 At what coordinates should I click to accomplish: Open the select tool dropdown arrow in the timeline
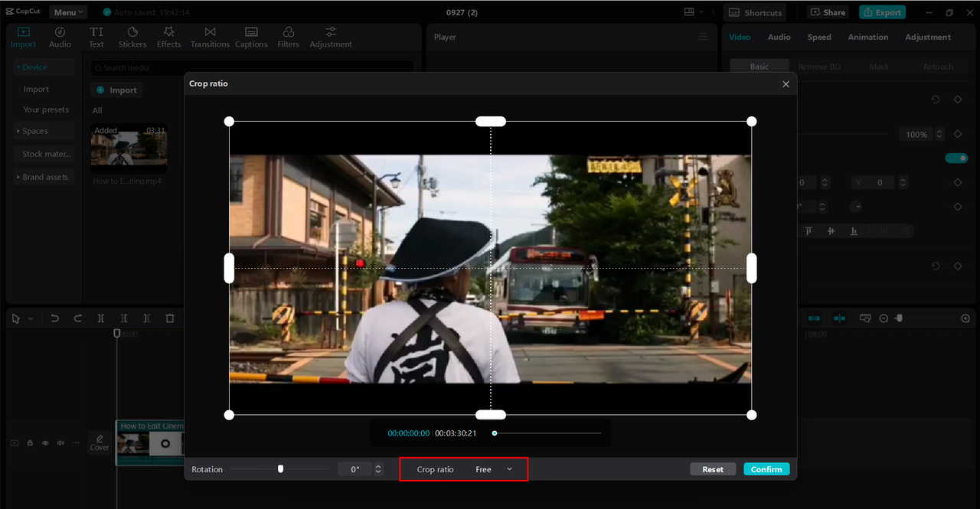31,318
